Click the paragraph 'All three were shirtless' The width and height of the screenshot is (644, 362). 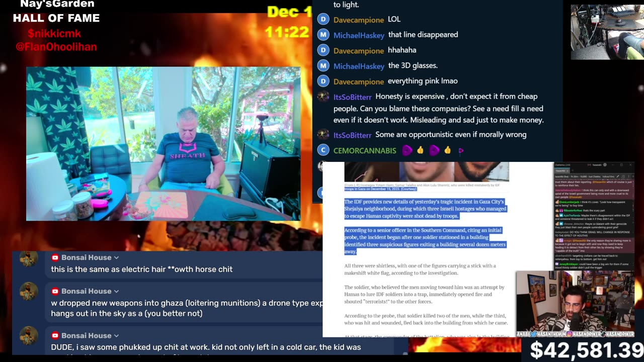pos(420,269)
